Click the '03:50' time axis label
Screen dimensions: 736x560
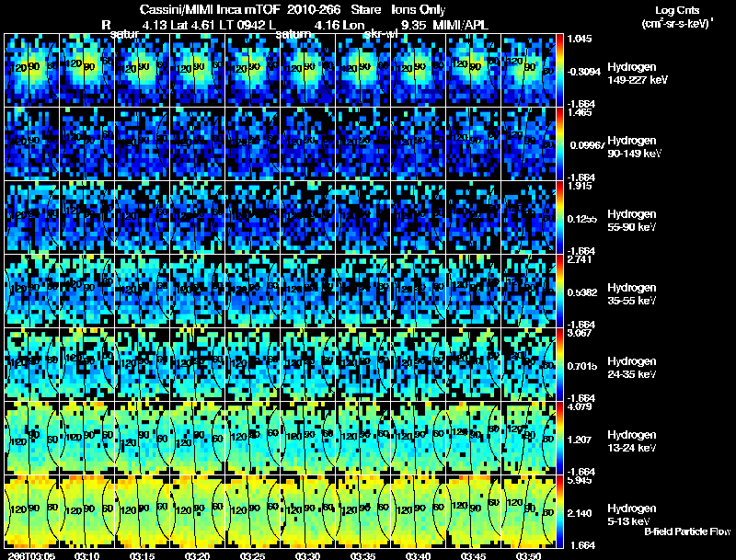528,555
